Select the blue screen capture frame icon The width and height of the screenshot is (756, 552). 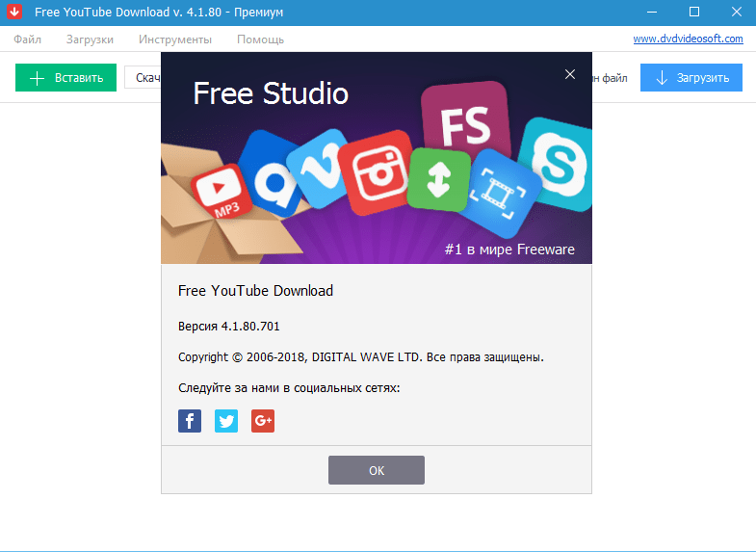point(497,191)
